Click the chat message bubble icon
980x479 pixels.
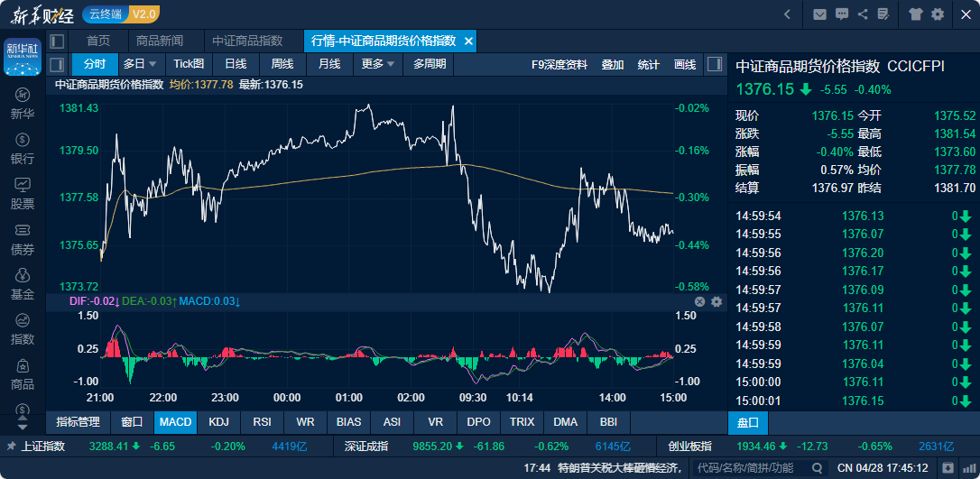point(842,14)
